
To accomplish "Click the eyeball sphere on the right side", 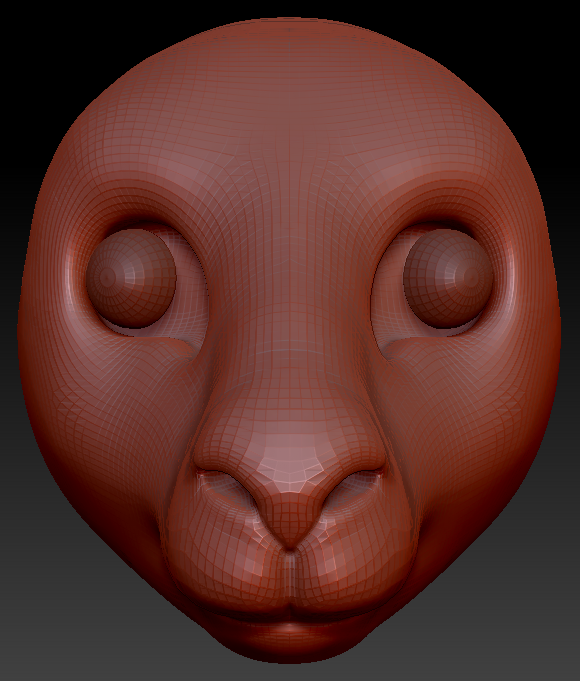I will (x=448, y=278).
